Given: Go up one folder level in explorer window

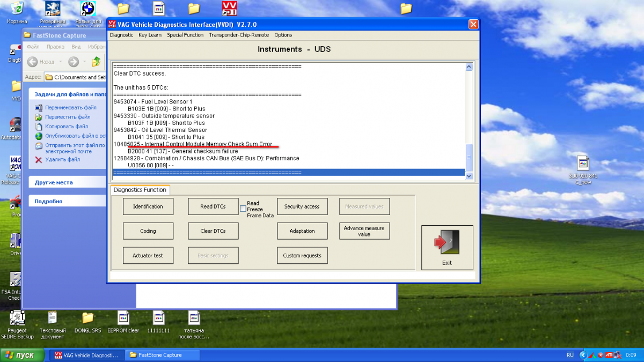Looking at the screenshot, I should 96,62.
